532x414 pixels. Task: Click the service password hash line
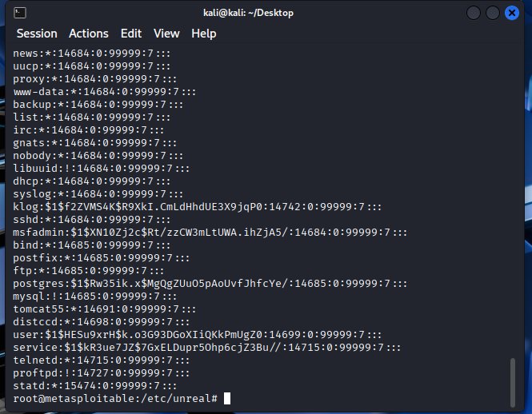[207, 348]
